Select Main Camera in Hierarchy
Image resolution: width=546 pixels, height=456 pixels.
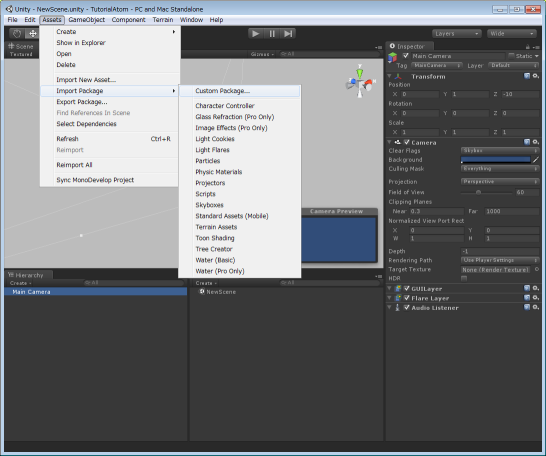95,292
